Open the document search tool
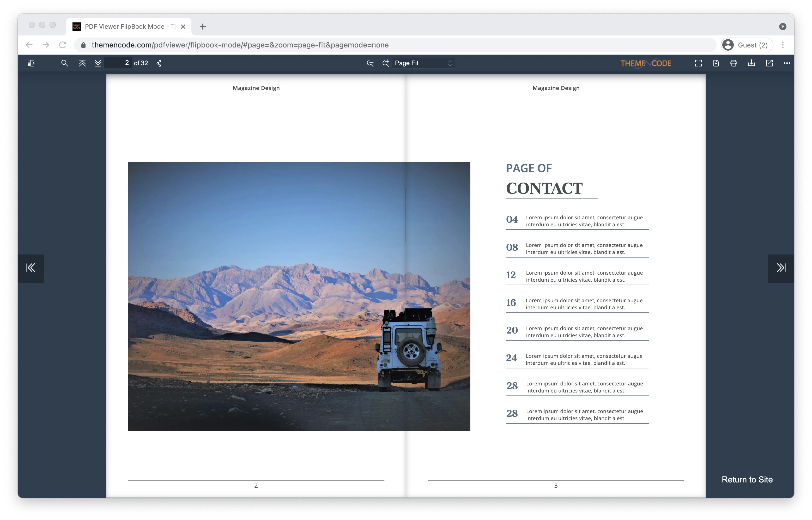812x520 pixels. (64, 63)
